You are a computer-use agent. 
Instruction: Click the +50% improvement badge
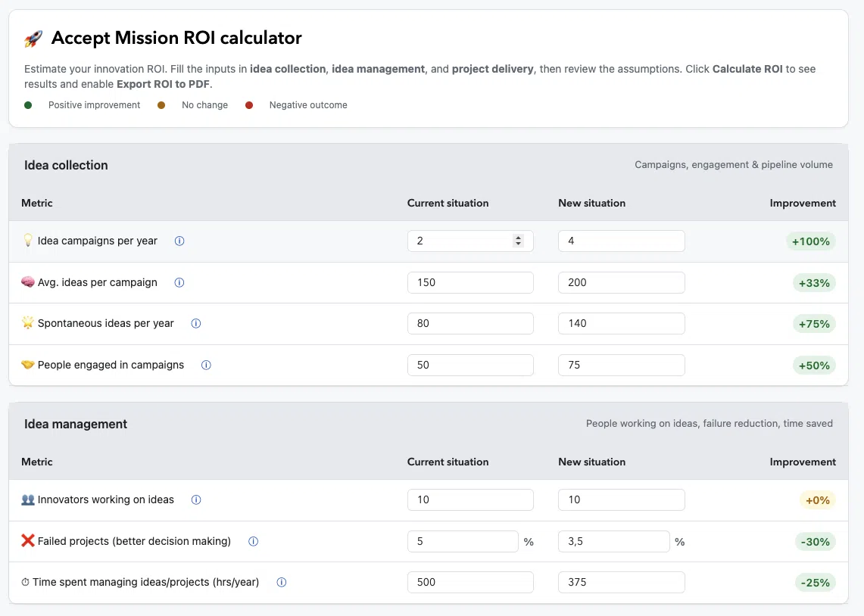click(x=814, y=366)
